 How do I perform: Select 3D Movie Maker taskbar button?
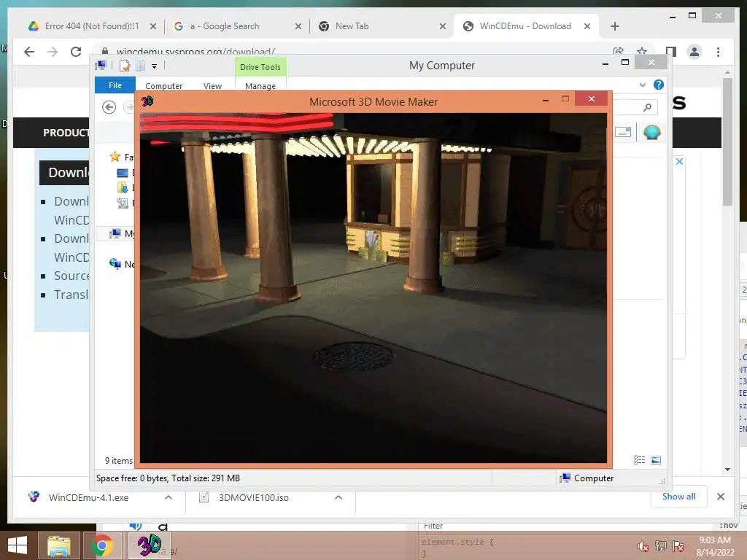tap(149, 545)
